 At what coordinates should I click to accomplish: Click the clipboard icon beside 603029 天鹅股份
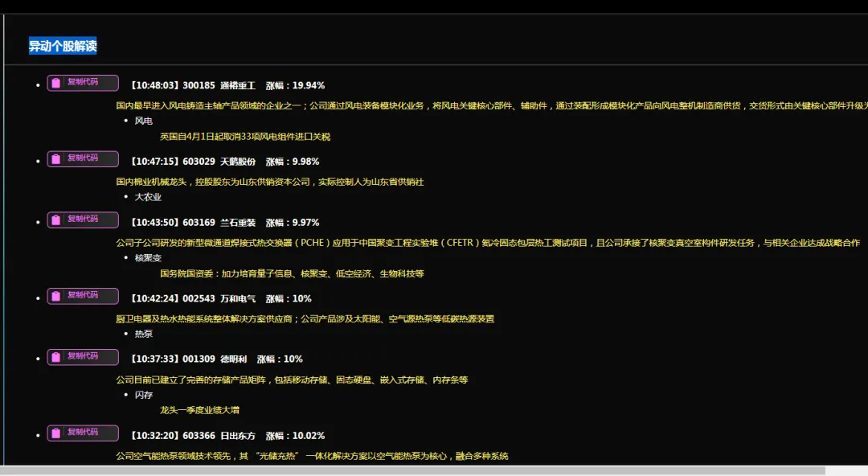(56, 159)
